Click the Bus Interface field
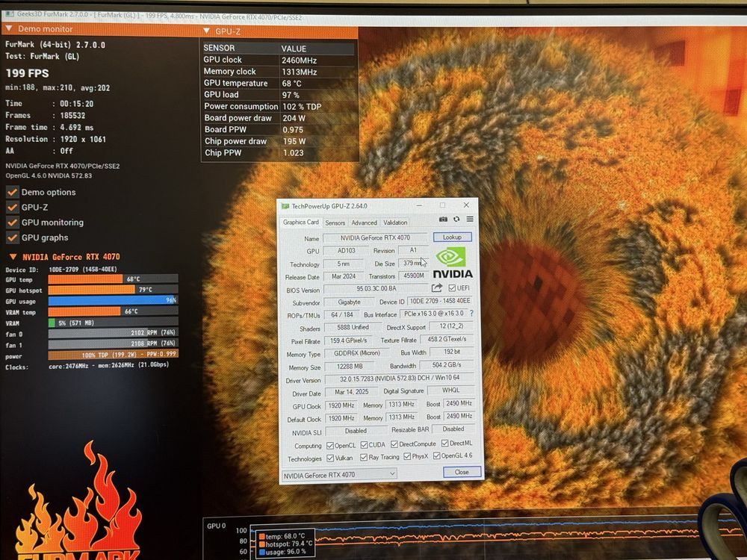The width and height of the screenshot is (747, 560). (434, 314)
